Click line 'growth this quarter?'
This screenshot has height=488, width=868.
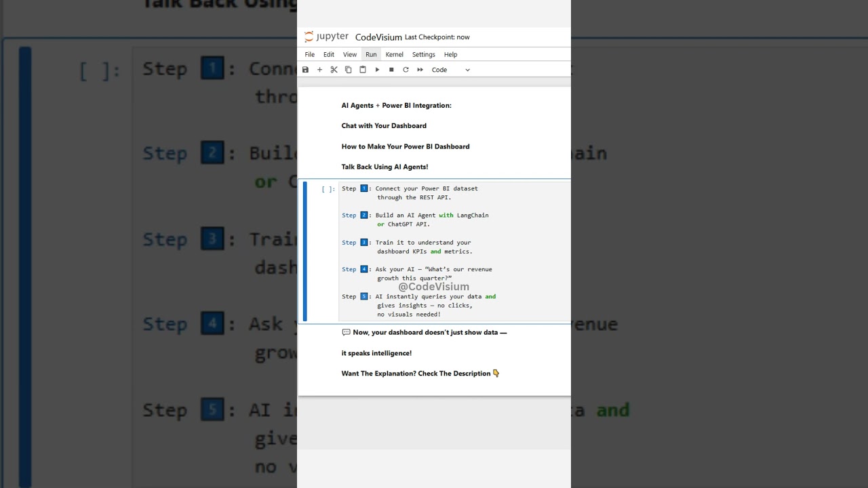pyautogui.click(x=414, y=279)
